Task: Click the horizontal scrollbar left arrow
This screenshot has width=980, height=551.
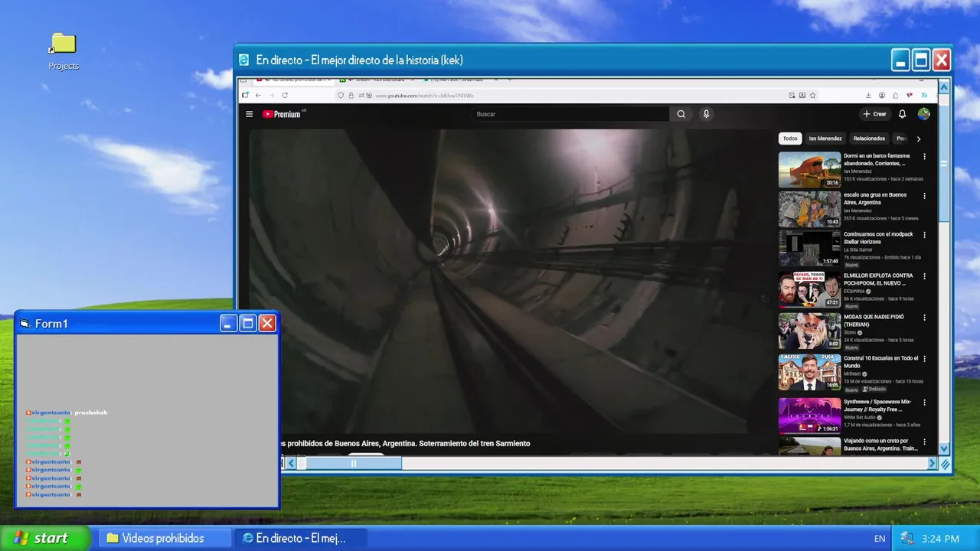Action: 292,463
